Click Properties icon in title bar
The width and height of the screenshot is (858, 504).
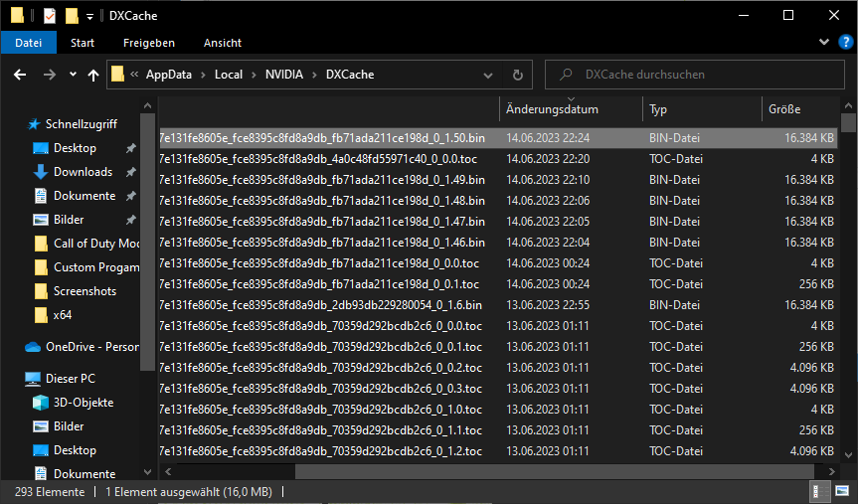click(x=50, y=16)
